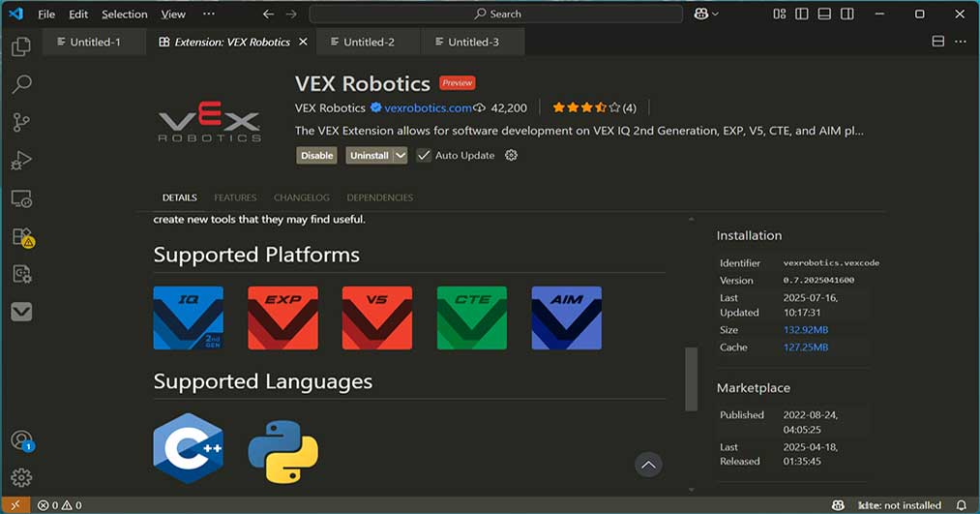980x514 pixels.
Task: Select the FEATURES tab
Action: click(235, 197)
